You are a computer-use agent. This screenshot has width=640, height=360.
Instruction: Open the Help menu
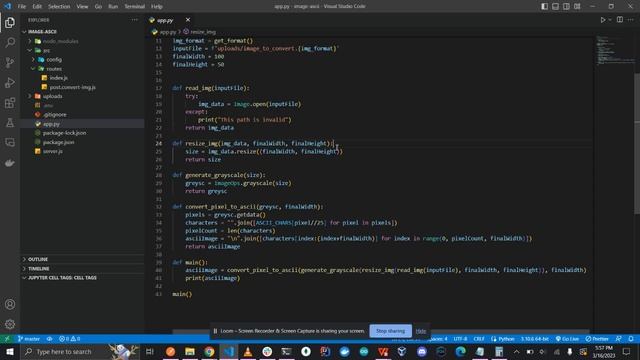(x=157, y=7)
